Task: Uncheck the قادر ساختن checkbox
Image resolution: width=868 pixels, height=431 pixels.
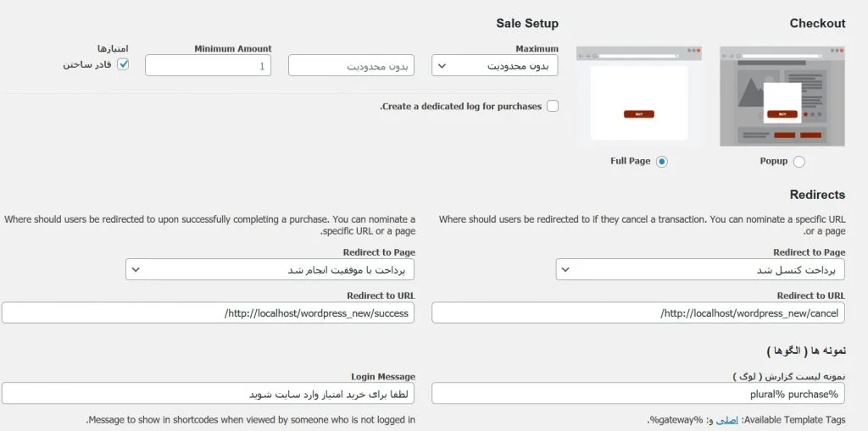Action: [x=123, y=64]
